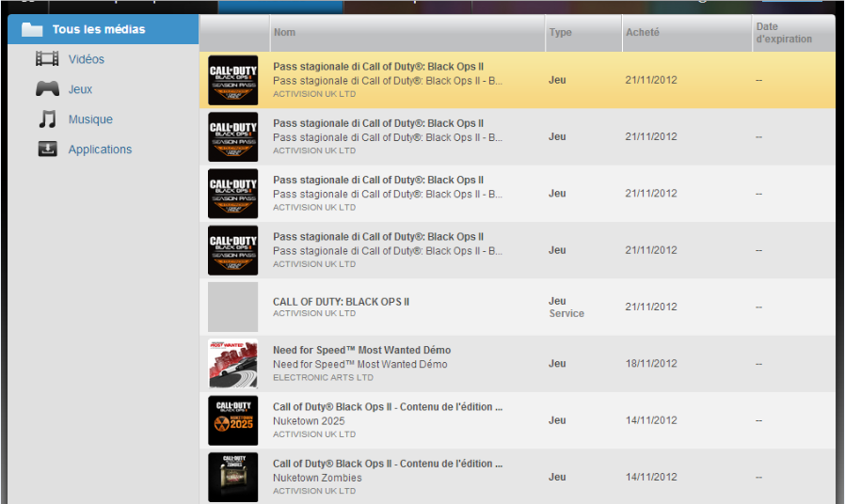Click the Jeu Service type cell

pos(566,307)
